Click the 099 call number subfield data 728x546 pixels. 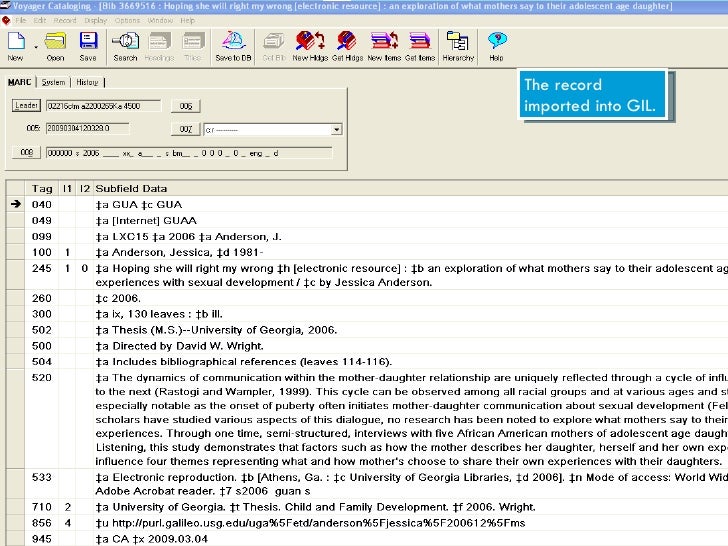[188, 237]
